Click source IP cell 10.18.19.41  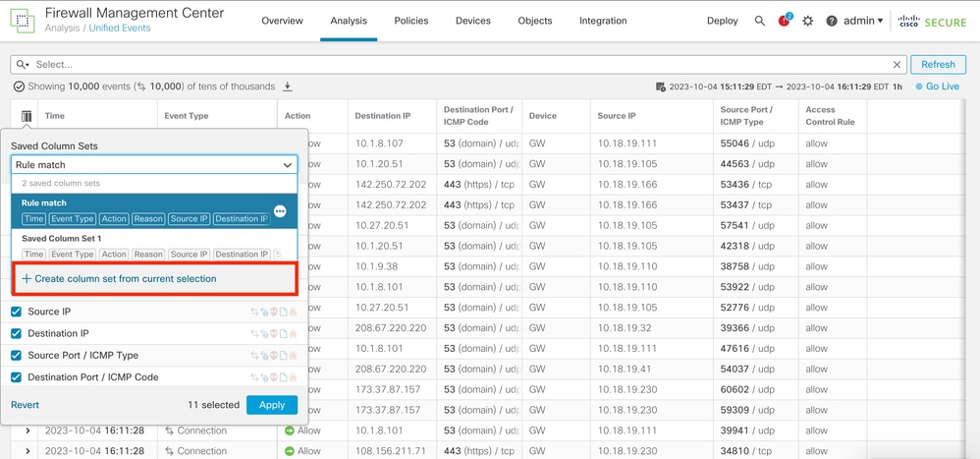(625, 369)
